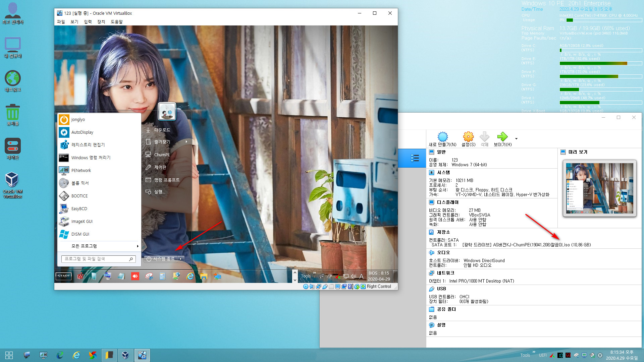Click VM status bar network icon
This screenshot has width=644, height=362.
318,287
